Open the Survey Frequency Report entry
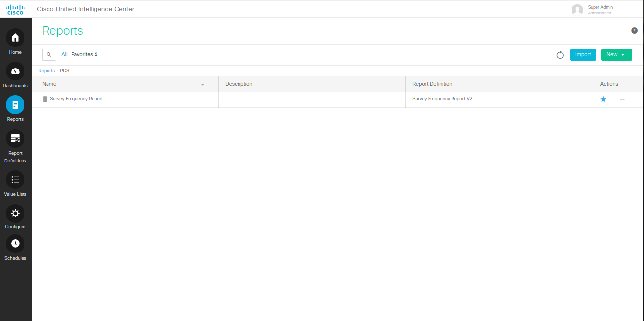The height and width of the screenshot is (321, 644). [76, 99]
